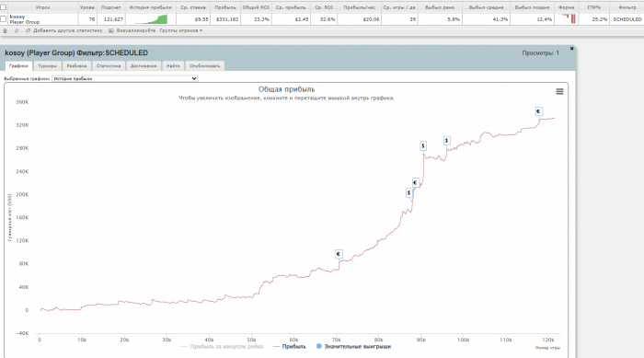Tick the select-all checkbox in header
The image size is (644, 358).
(x=4, y=7)
